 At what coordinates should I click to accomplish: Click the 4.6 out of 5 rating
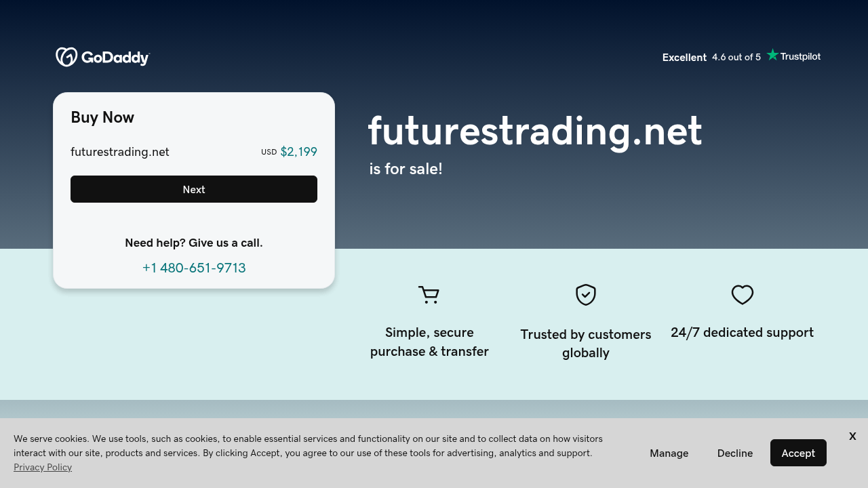(736, 57)
